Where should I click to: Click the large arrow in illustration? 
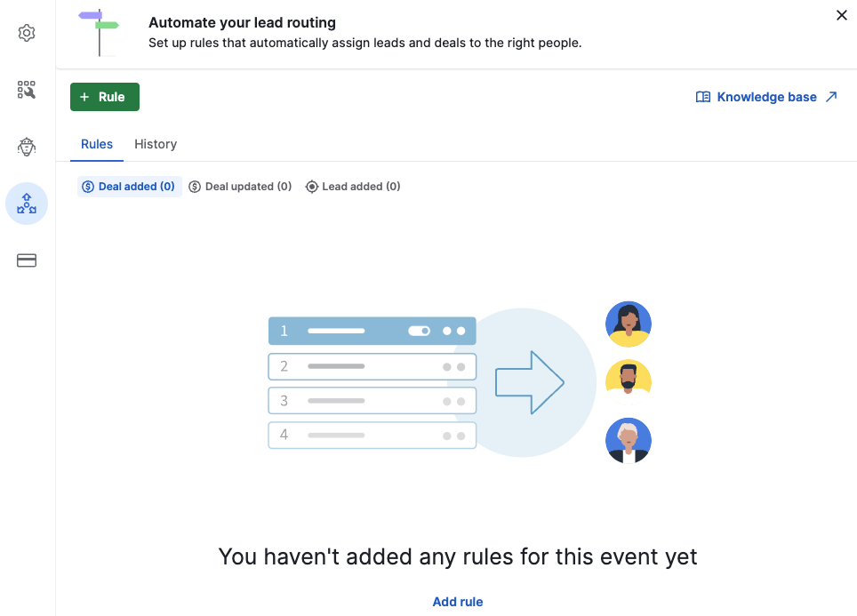click(x=530, y=382)
